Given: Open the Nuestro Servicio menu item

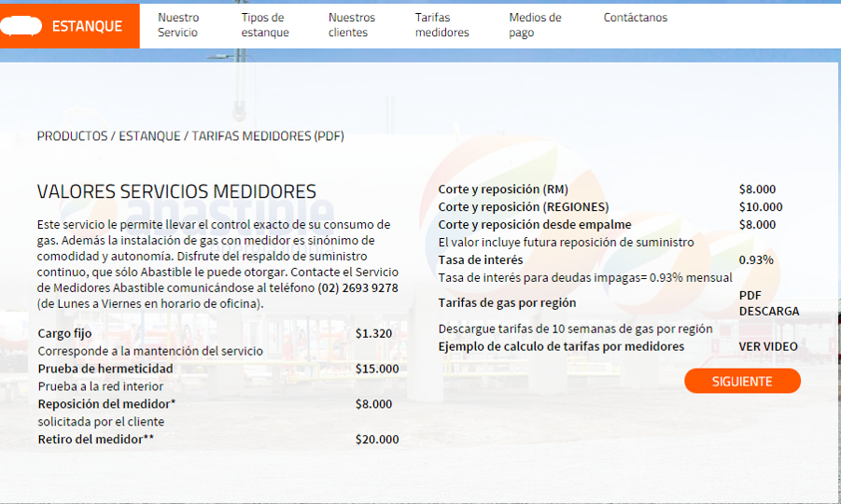Looking at the screenshot, I should click(x=178, y=24).
